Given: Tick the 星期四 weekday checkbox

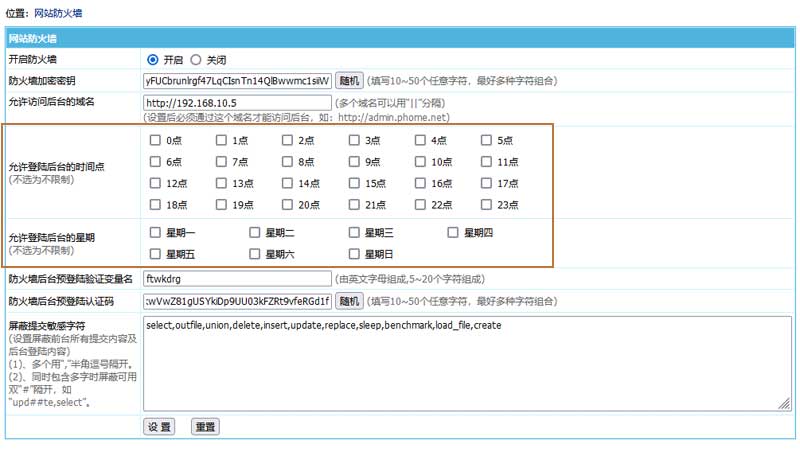Looking at the screenshot, I should pyautogui.click(x=452, y=232).
